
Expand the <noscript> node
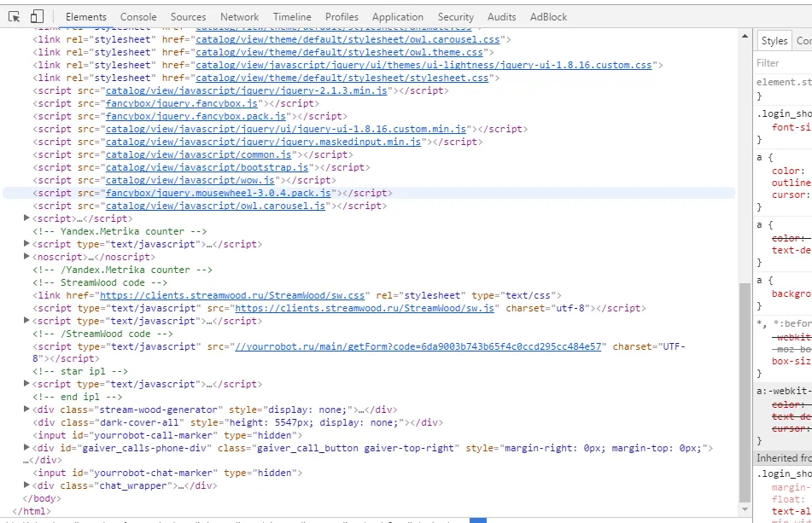[26, 257]
